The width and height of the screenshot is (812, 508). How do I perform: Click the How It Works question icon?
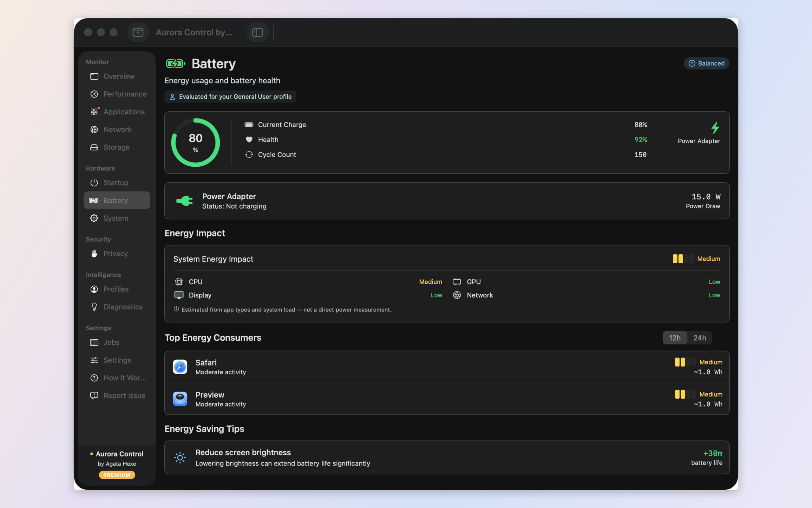point(94,378)
